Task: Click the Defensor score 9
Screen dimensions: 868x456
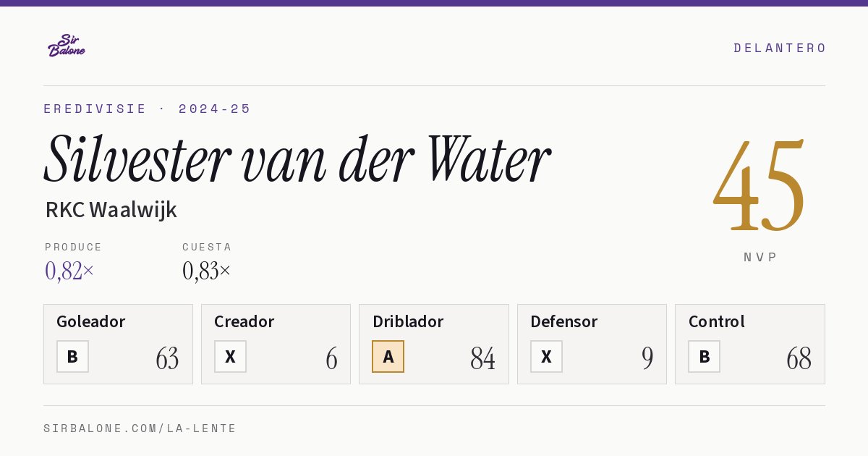Action: 647,358
